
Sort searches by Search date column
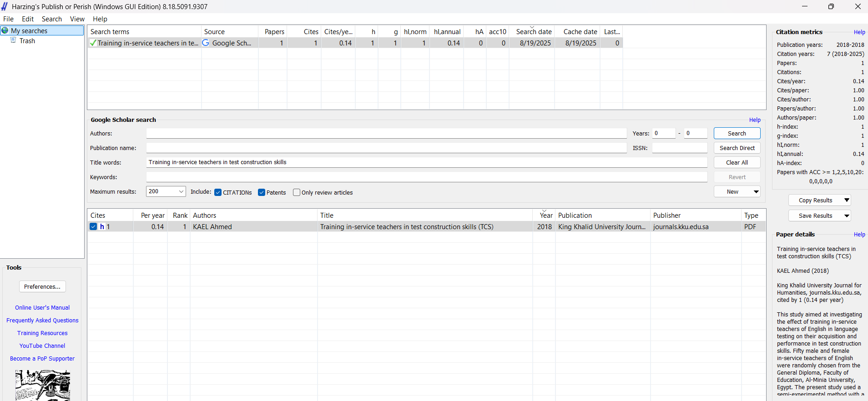pos(532,31)
